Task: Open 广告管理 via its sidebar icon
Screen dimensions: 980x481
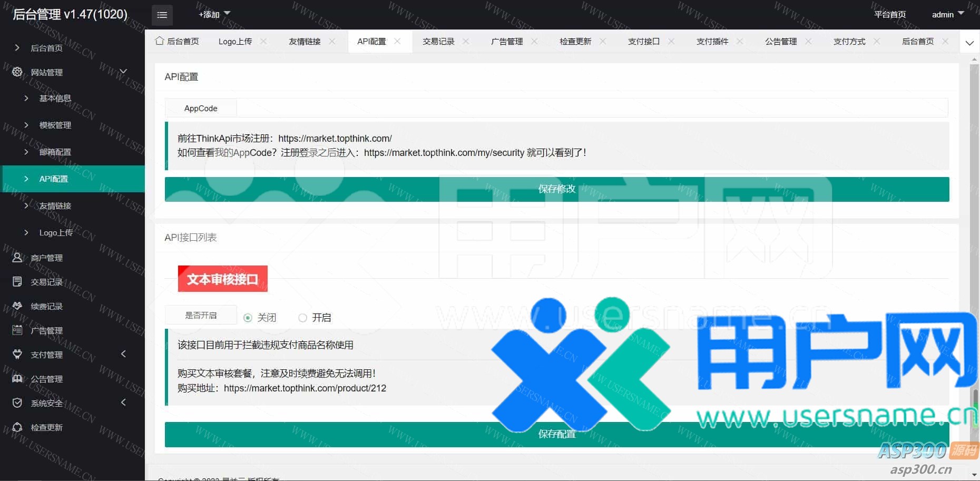Action: coord(16,330)
